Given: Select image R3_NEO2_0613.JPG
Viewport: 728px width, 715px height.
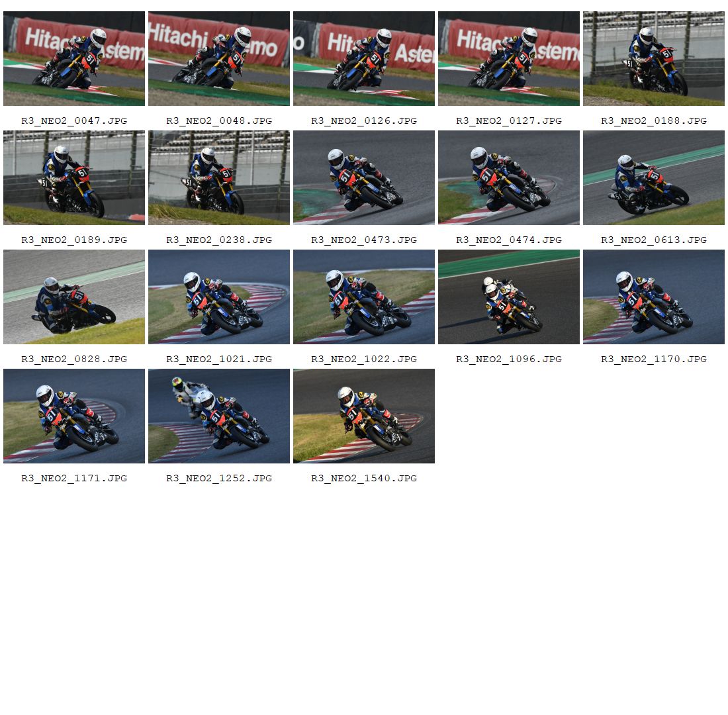Looking at the screenshot, I should coord(654,178).
